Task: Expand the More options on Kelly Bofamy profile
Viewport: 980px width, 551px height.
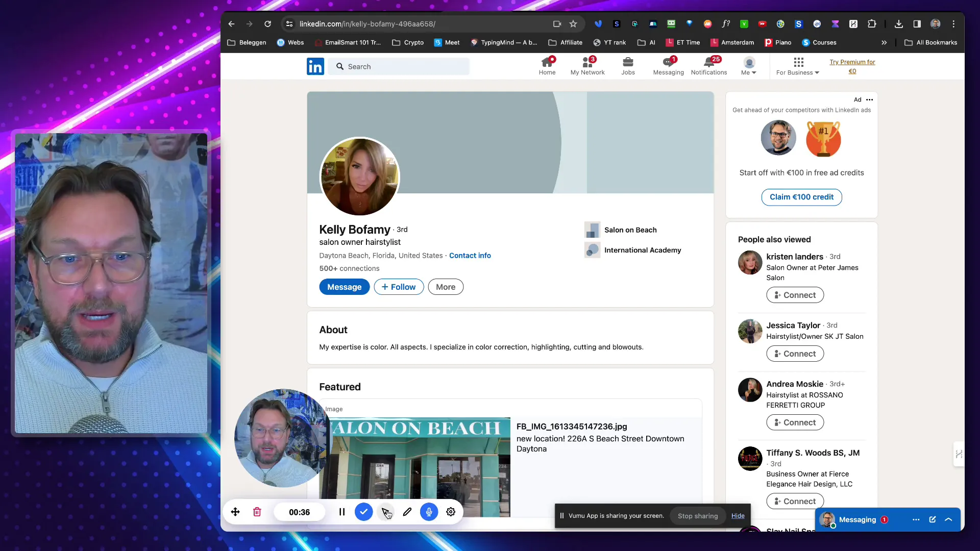Action: click(446, 287)
